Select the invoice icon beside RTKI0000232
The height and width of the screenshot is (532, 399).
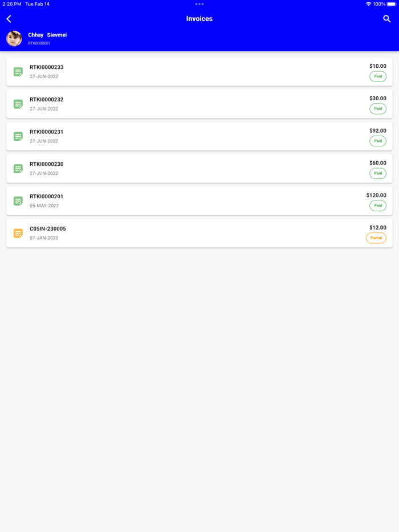18,104
